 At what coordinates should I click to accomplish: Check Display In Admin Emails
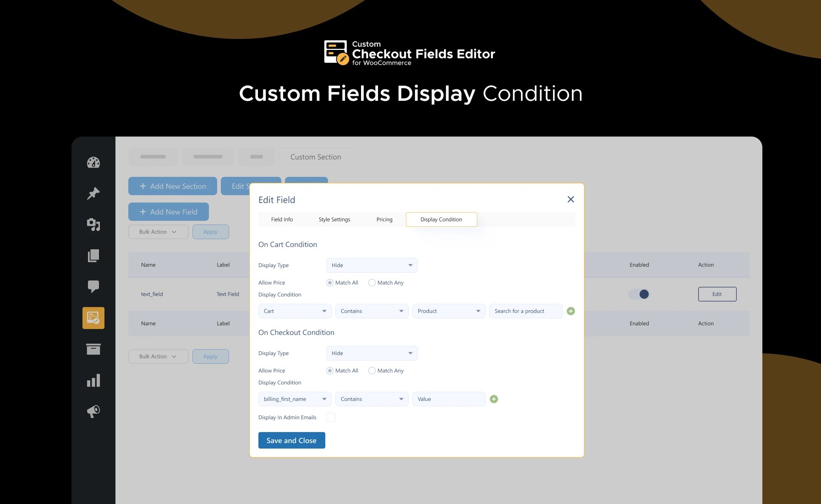tap(331, 417)
